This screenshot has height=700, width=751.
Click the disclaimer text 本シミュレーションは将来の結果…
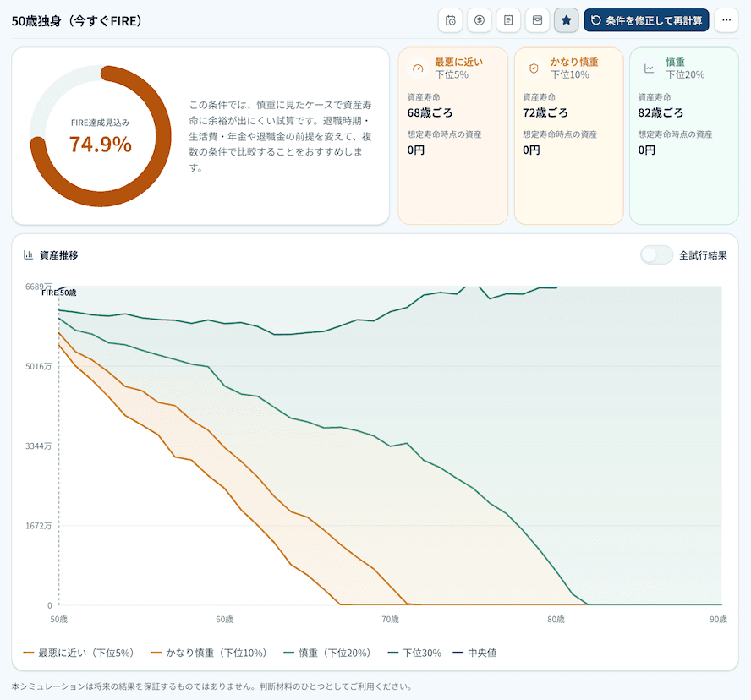(211, 686)
